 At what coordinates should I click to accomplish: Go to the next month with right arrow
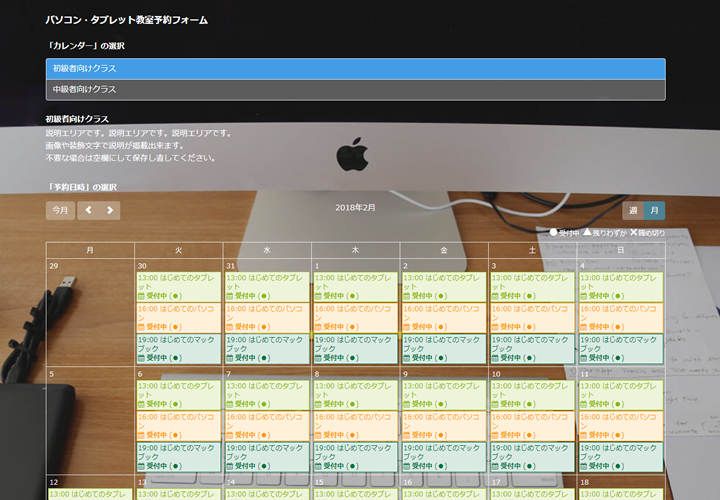[x=109, y=210]
